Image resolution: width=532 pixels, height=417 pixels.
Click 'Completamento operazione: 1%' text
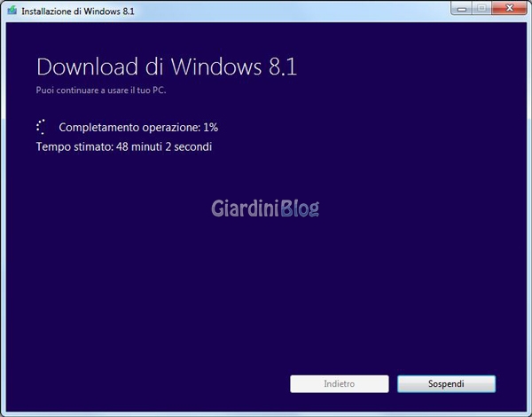click(x=138, y=128)
